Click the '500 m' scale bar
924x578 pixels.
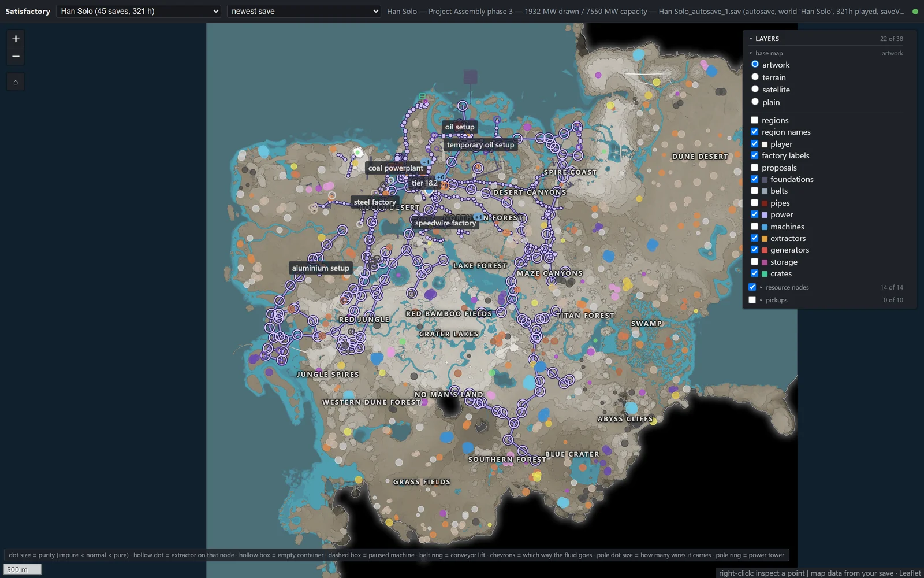(23, 569)
